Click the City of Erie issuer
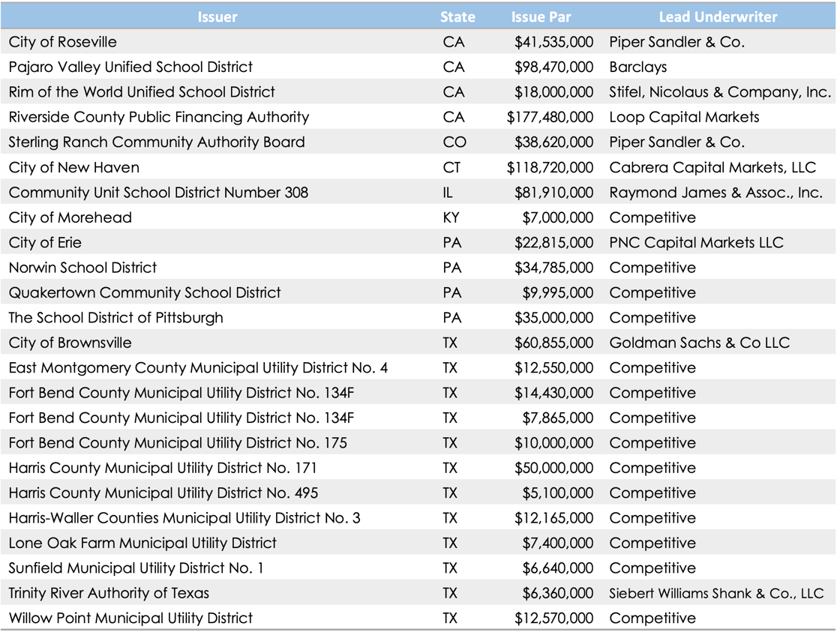 coord(45,243)
